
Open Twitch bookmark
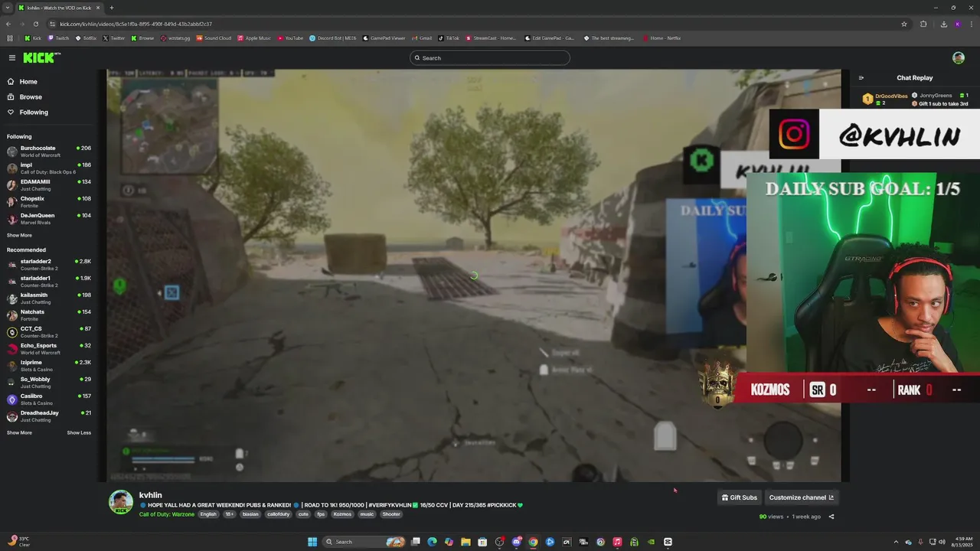click(58, 38)
